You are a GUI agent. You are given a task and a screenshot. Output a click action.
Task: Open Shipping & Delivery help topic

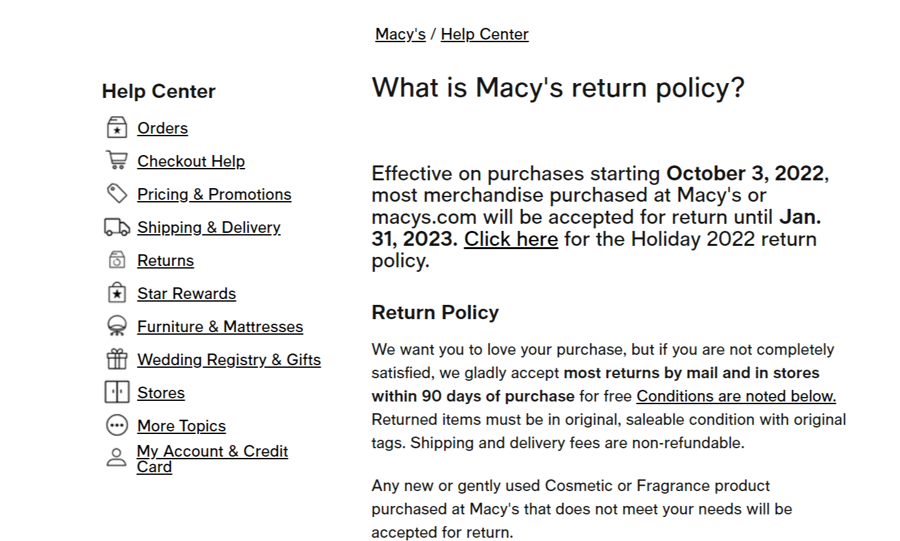pyautogui.click(x=209, y=228)
